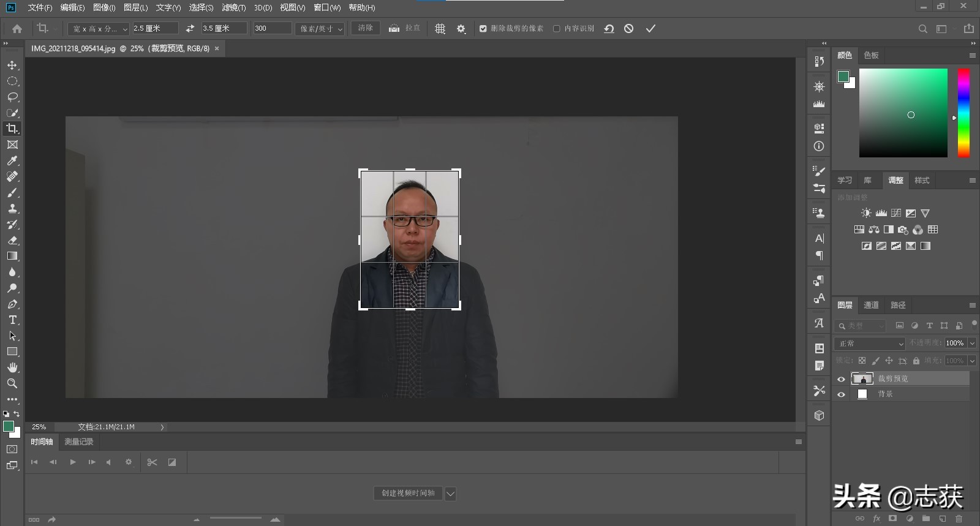Switch to the 通道 tab
The height and width of the screenshot is (526, 980).
pos(870,305)
